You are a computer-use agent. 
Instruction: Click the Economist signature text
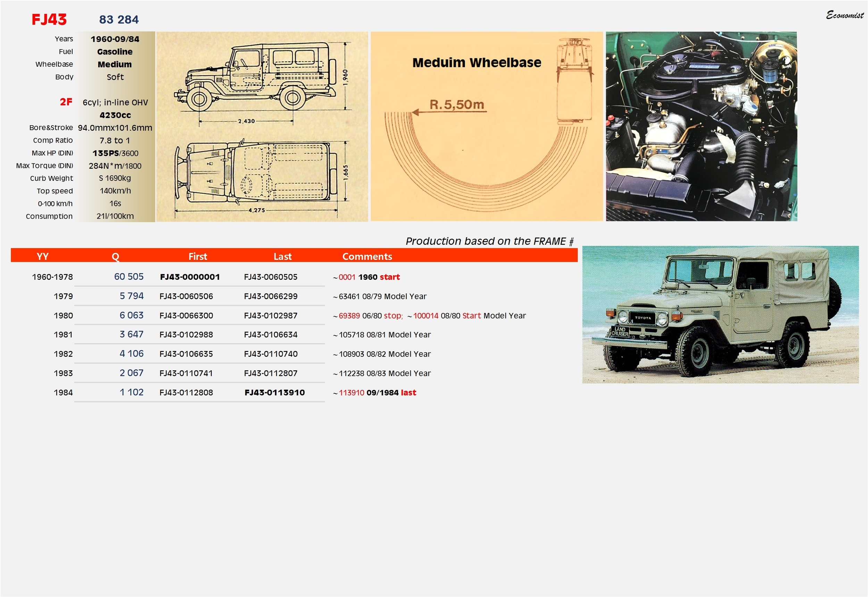(x=845, y=15)
